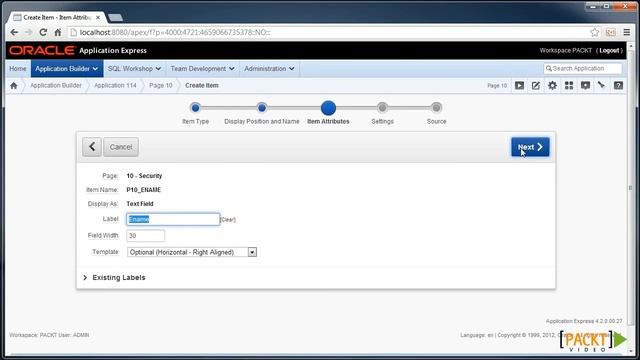This screenshot has width=640, height=360.
Task: Click the extension icon beside the star
Action: click(611, 32)
